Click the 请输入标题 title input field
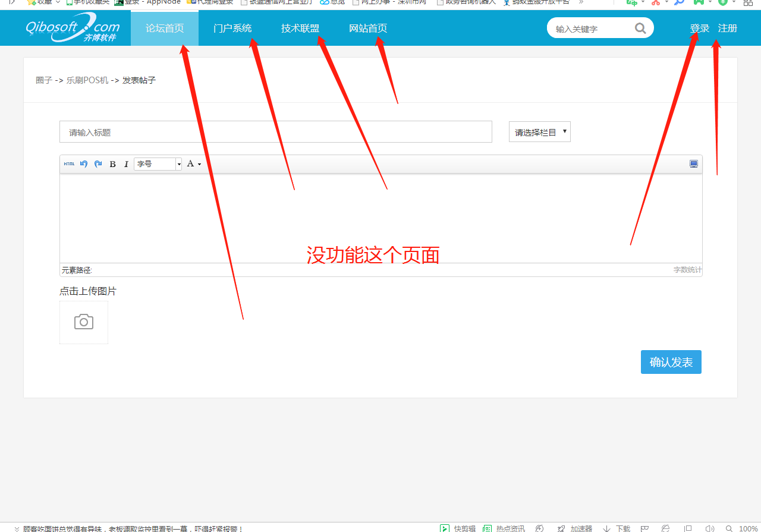 point(275,132)
